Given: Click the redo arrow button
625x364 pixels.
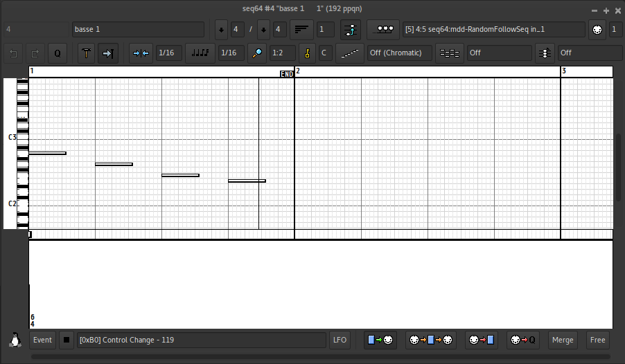Looking at the screenshot, I should coord(35,53).
